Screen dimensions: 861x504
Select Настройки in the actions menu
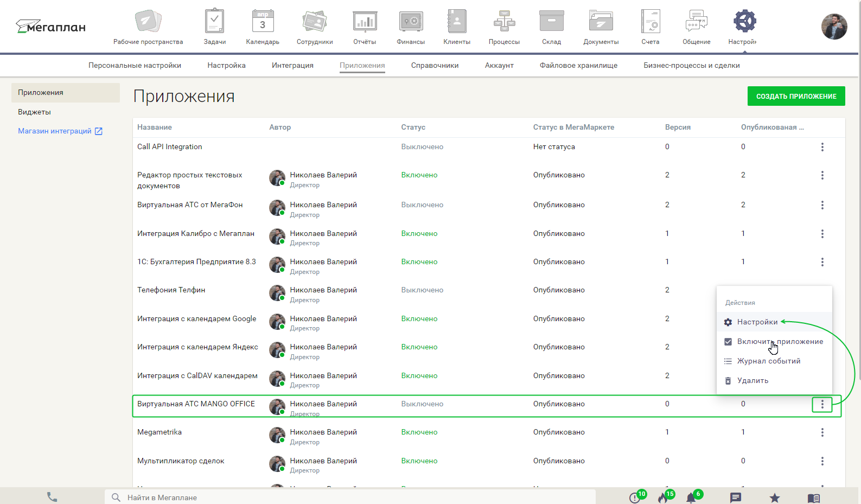pos(774,322)
